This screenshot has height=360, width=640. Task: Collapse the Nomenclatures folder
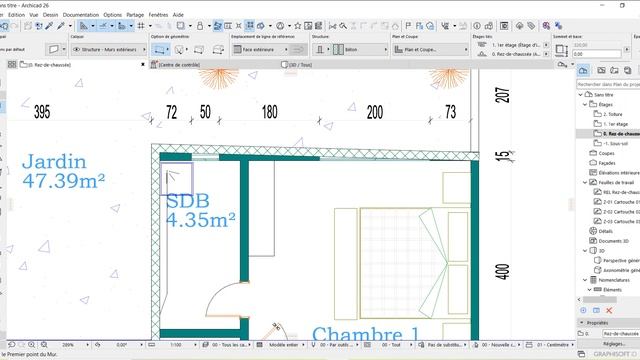[585, 280]
